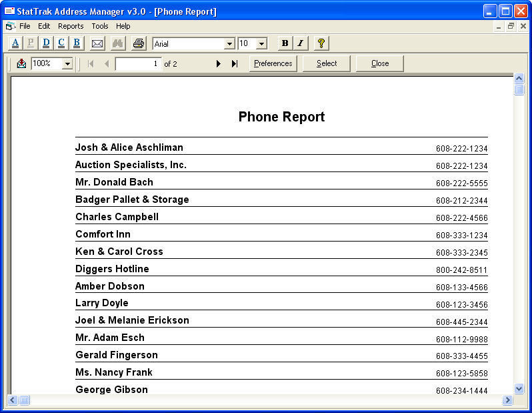Open the File menu

tap(25, 26)
